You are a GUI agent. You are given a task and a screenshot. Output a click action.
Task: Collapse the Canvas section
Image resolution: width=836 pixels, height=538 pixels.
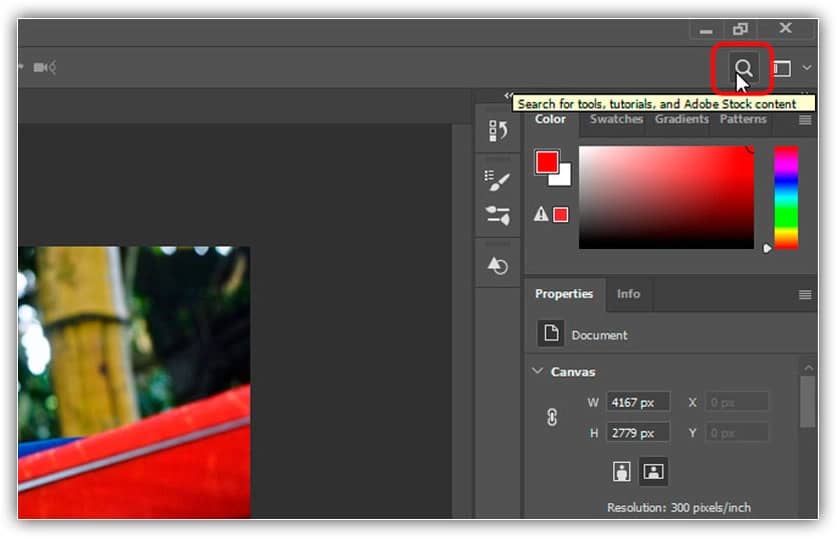click(538, 371)
